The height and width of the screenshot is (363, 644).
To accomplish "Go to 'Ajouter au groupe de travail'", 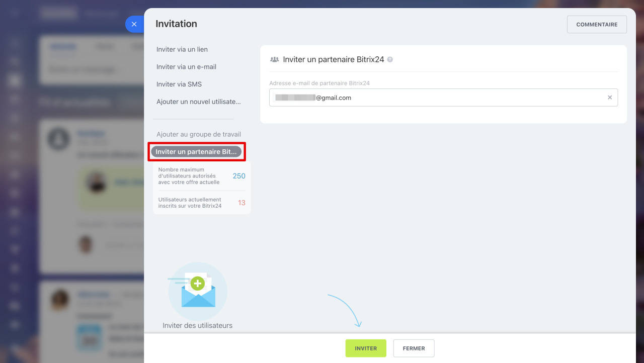I will point(199,134).
